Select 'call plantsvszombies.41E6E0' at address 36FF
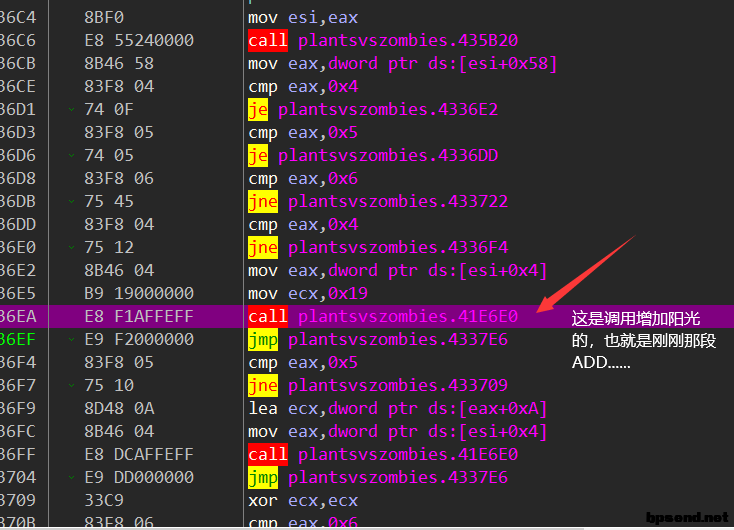The height and width of the screenshot is (530, 734). (383, 454)
